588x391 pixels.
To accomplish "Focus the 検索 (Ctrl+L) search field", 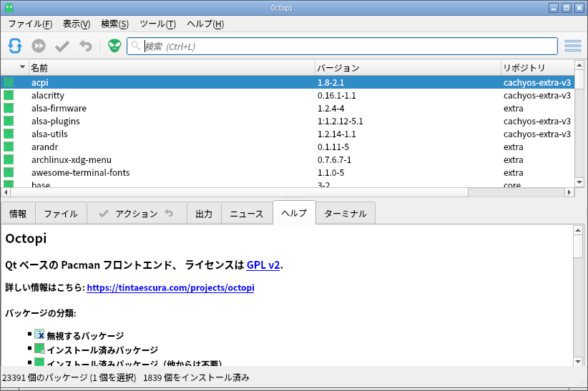I will pos(342,46).
